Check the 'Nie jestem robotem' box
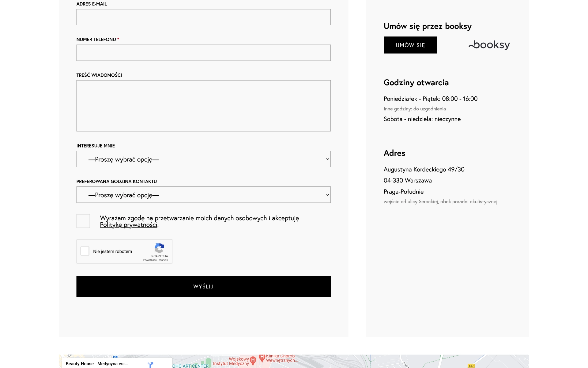588x368 pixels. pyautogui.click(x=85, y=251)
